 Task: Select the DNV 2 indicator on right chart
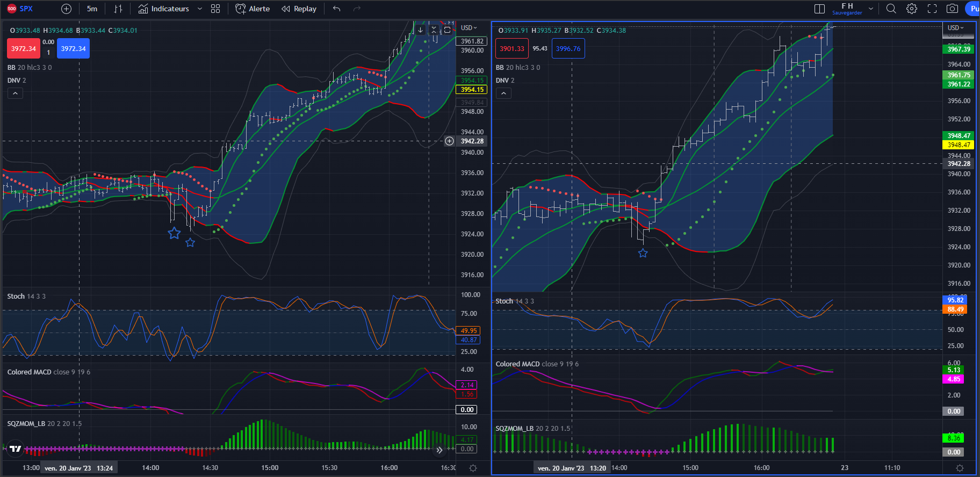[505, 81]
